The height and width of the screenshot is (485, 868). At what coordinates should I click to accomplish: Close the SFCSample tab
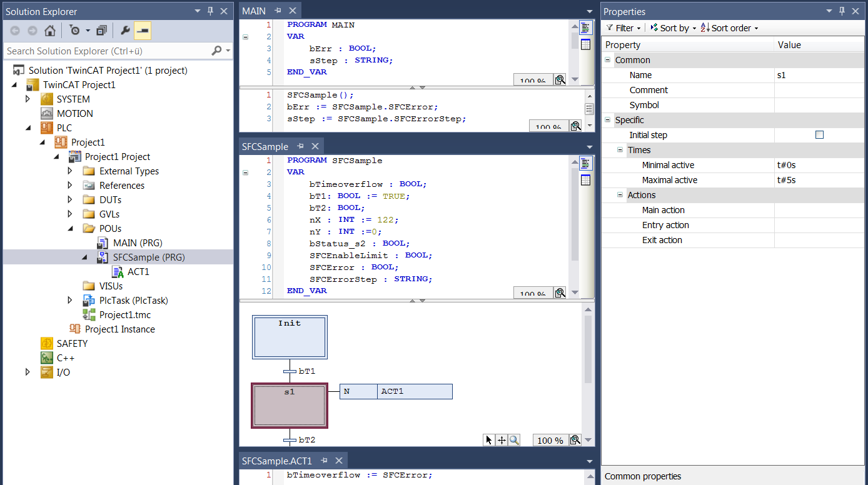coord(315,146)
